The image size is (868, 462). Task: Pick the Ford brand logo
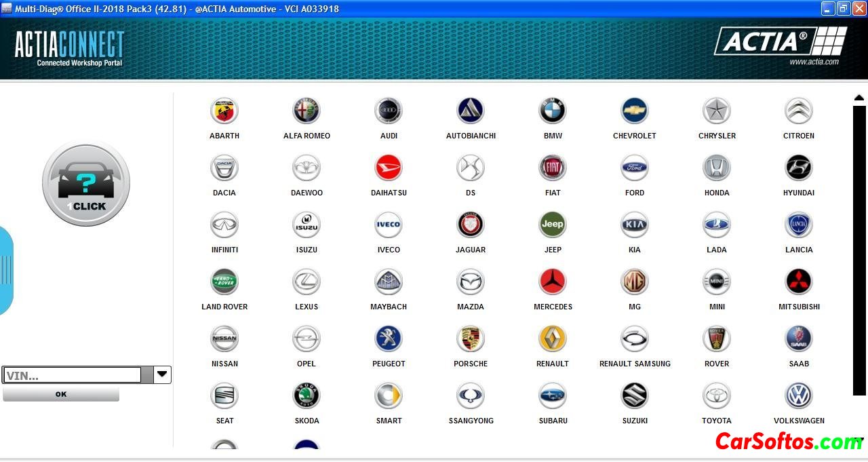coord(635,168)
